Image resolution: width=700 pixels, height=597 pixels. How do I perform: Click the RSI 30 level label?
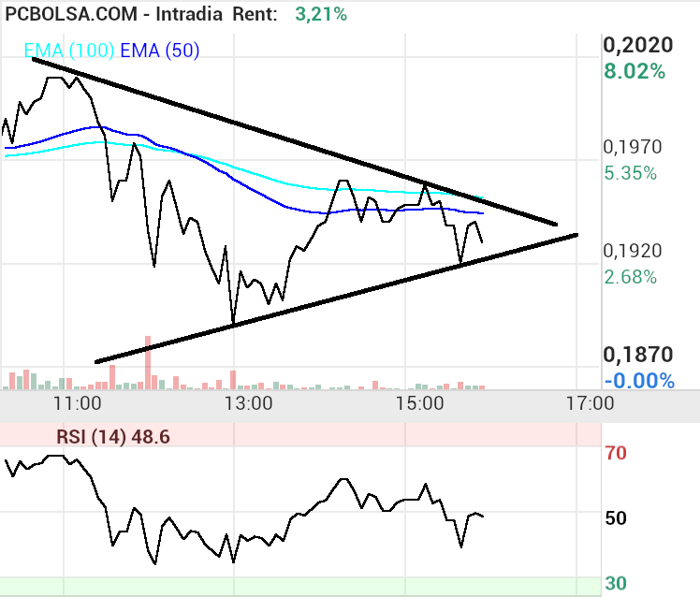coord(616,584)
